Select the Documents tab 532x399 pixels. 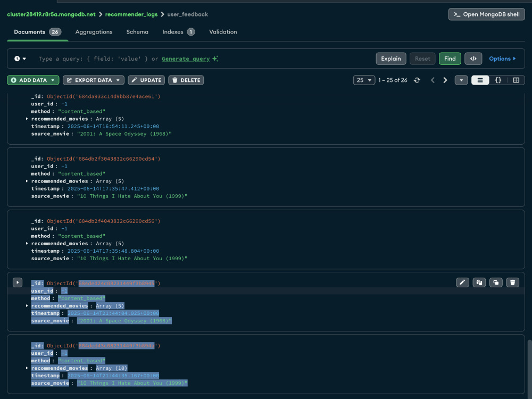tap(37, 32)
